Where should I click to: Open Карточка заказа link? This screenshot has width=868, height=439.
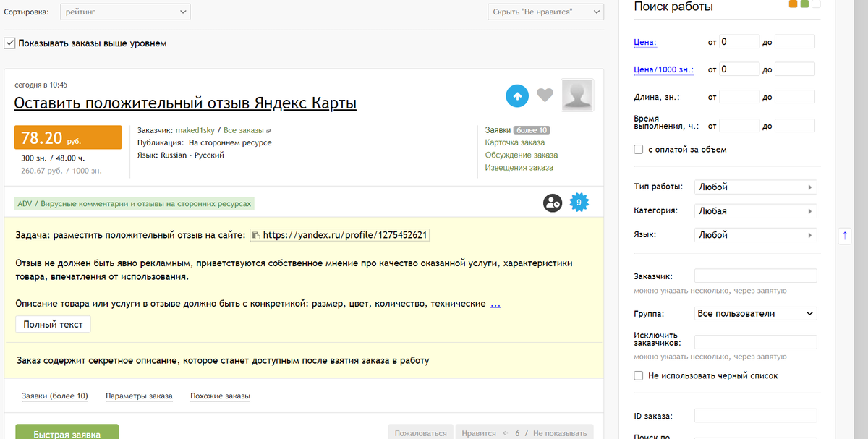[x=515, y=143]
